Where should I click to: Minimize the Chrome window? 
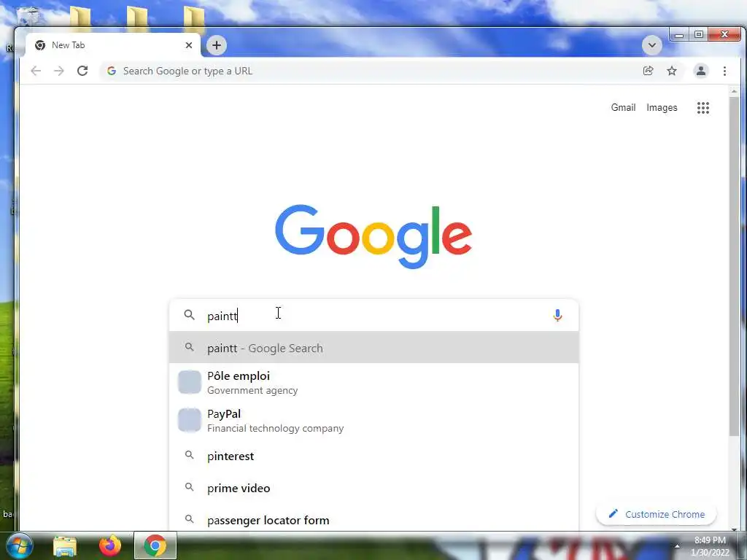point(679,35)
